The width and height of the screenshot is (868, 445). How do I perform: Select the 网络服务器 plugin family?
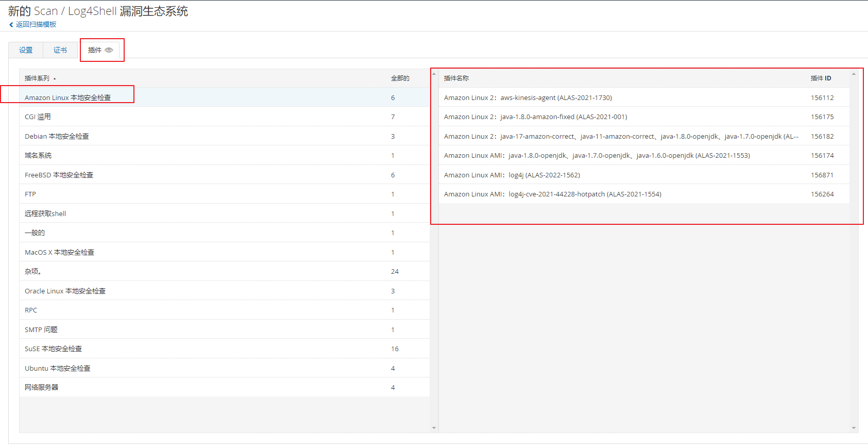(41, 388)
